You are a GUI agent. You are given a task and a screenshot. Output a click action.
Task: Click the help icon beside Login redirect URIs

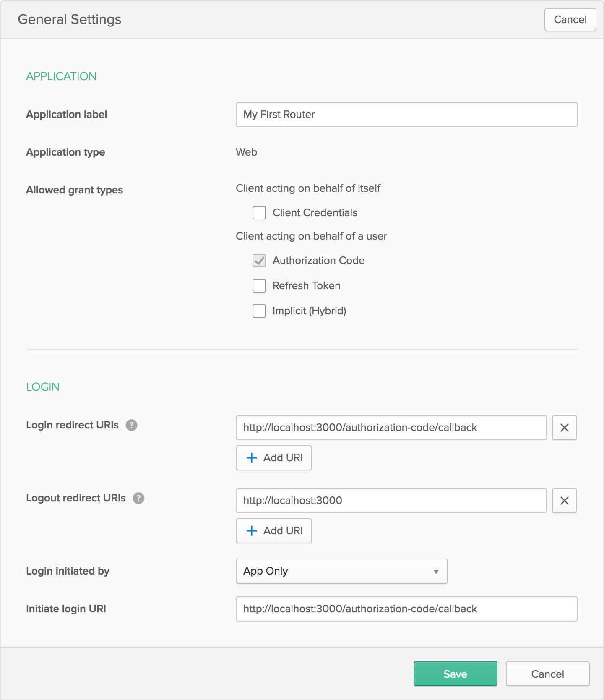pos(131,425)
